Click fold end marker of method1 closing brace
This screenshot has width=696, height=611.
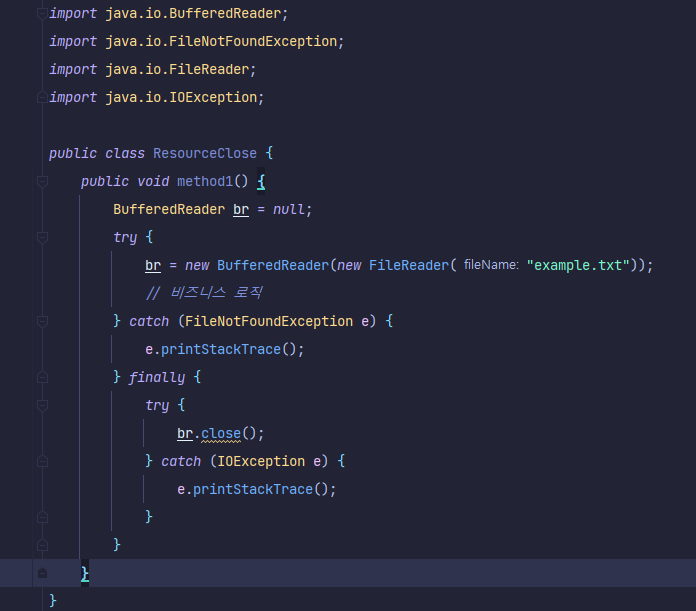pyautogui.click(x=42, y=573)
